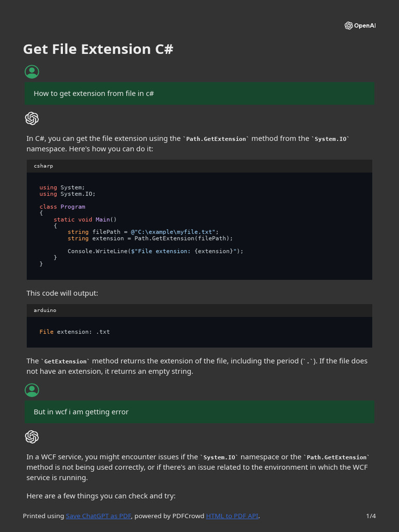
Task: Click the OpenAI logo in the header
Action: tap(360, 26)
